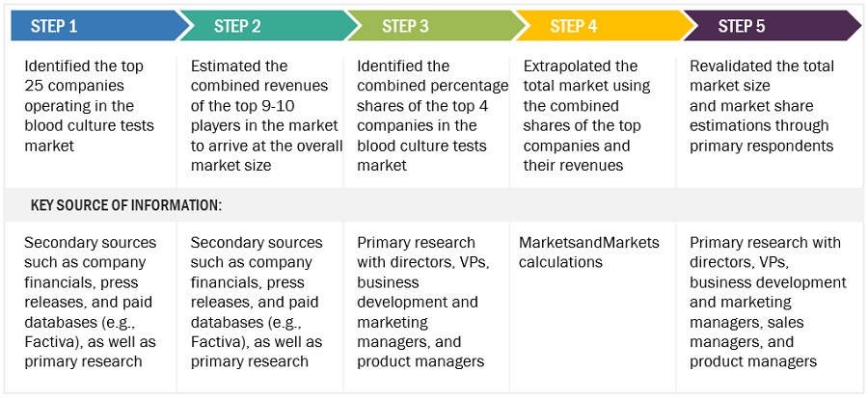This screenshot has height=398, width=868.
Task: Click the pointed arrow tip of STEP 5 banner
Action: (853, 26)
